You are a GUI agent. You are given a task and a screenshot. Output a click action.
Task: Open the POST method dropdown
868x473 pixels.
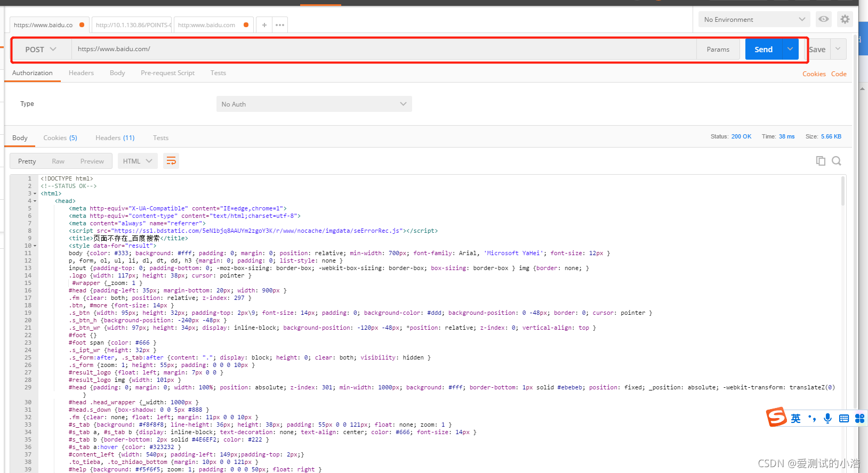pyautogui.click(x=41, y=49)
